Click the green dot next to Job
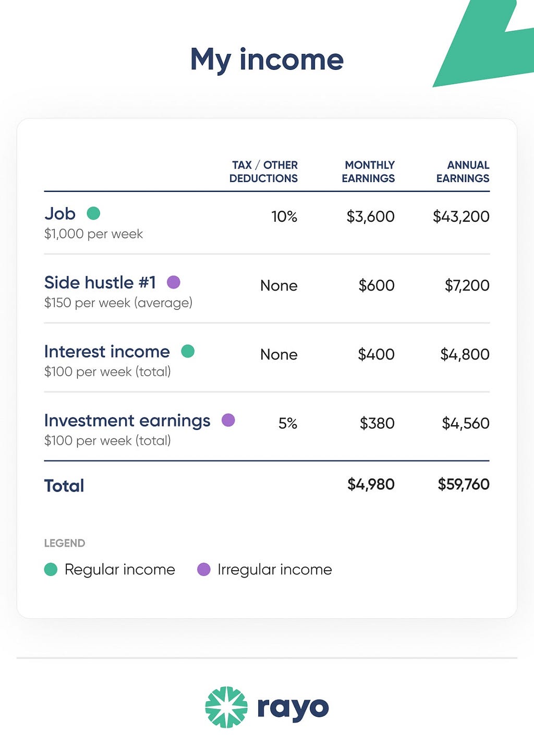Screen dimensions: 534x756 [x=93, y=213]
